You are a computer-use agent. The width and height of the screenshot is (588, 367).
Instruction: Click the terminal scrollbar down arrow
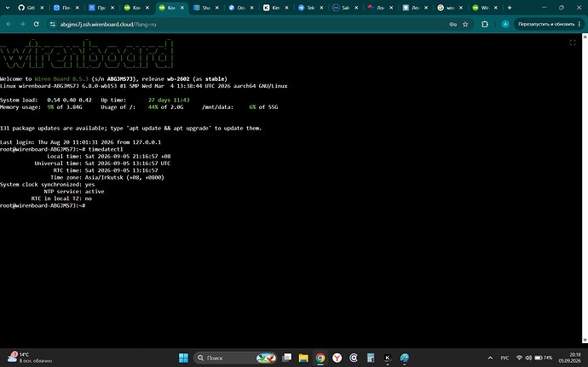585,340
